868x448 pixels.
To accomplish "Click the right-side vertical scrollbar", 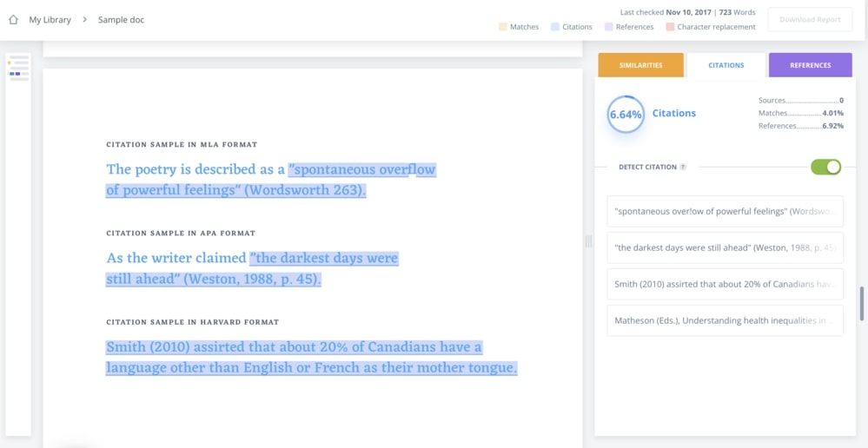I will pos(862,302).
